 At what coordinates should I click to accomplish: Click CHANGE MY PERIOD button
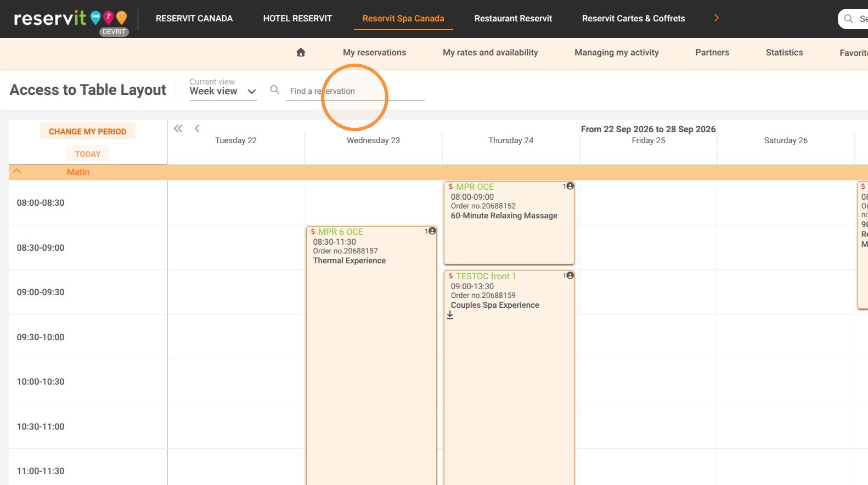pyautogui.click(x=88, y=132)
